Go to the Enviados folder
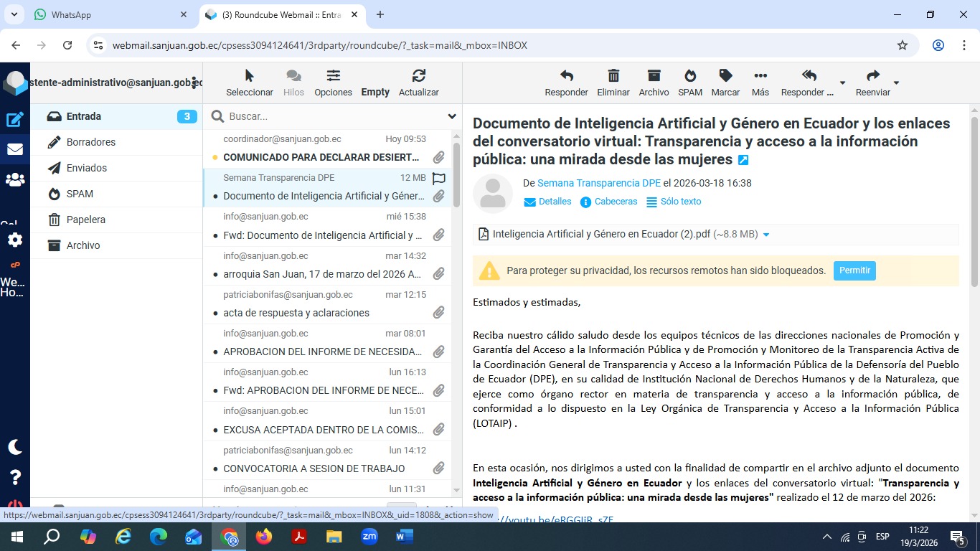This screenshot has height=551, width=980. [x=87, y=168]
